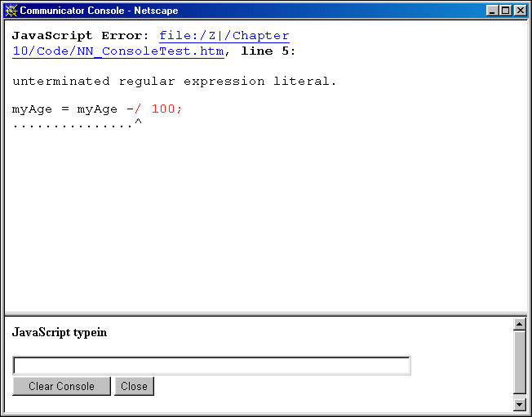Close the window using the title bar X
Image resolution: width=532 pixels, height=417 pixels.
pos(520,11)
